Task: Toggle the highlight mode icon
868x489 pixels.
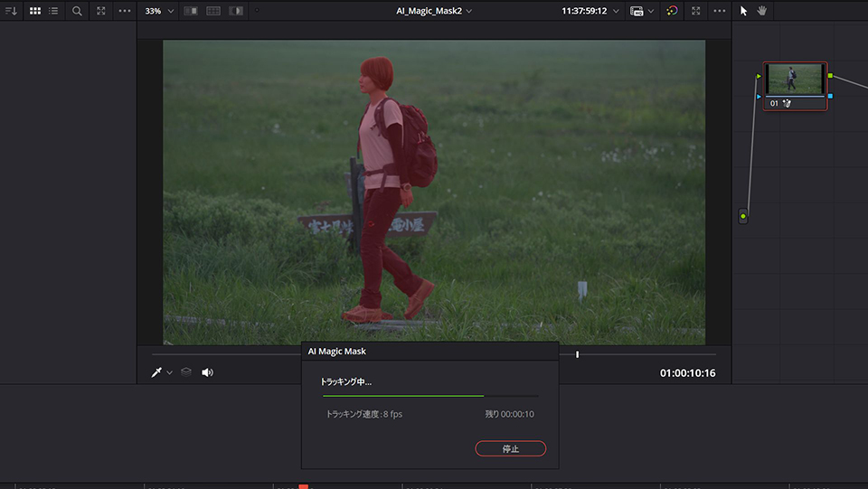Action: click(236, 11)
